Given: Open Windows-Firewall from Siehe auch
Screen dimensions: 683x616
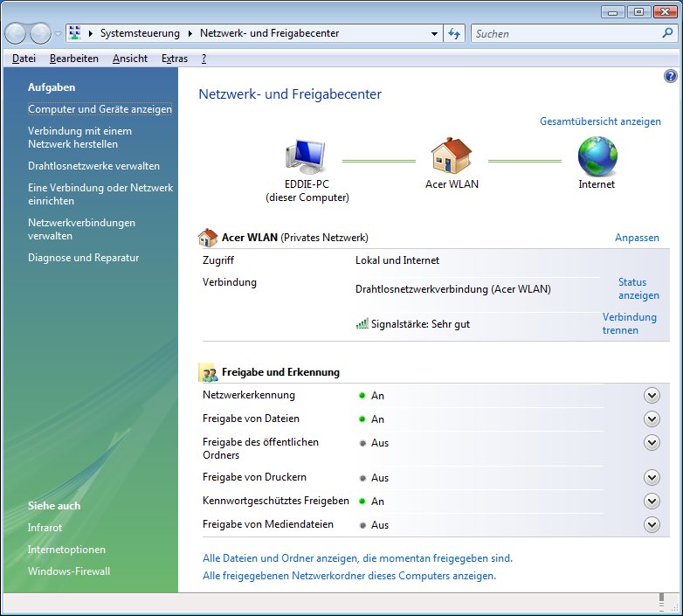Looking at the screenshot, I should 69,571.
